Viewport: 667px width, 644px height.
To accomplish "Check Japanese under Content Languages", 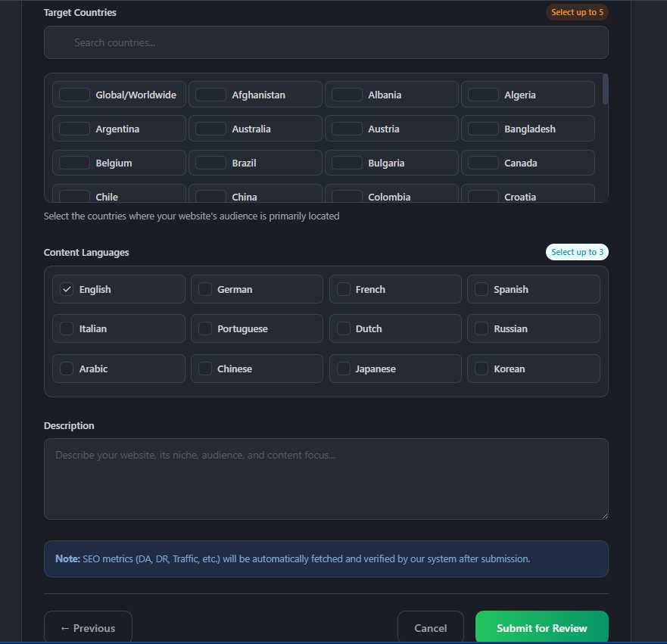I will (x=343, y=369).
